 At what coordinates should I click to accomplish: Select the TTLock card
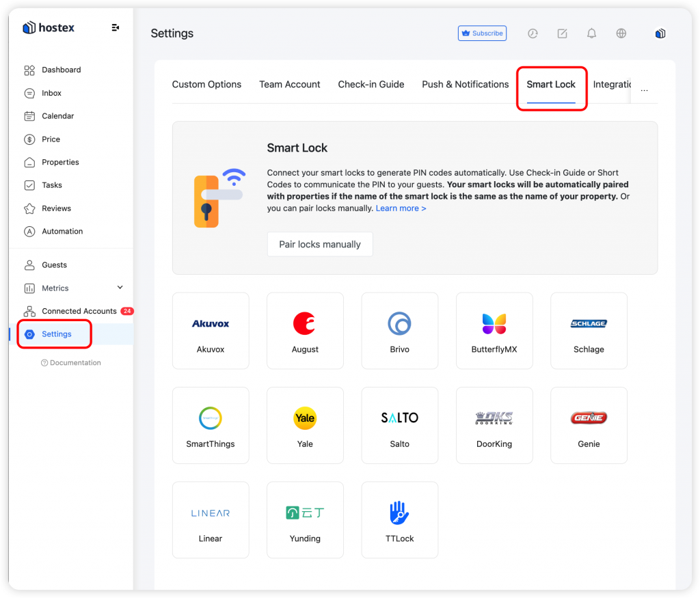(x=399, y=520)
